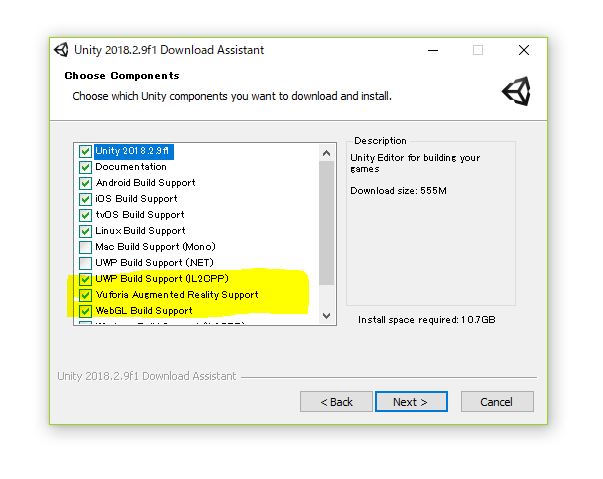Viewport: 603px width, 479px height.
Task: Toggle the UWP Build Support (IL2CPP) checkbox
Action: 85,279
